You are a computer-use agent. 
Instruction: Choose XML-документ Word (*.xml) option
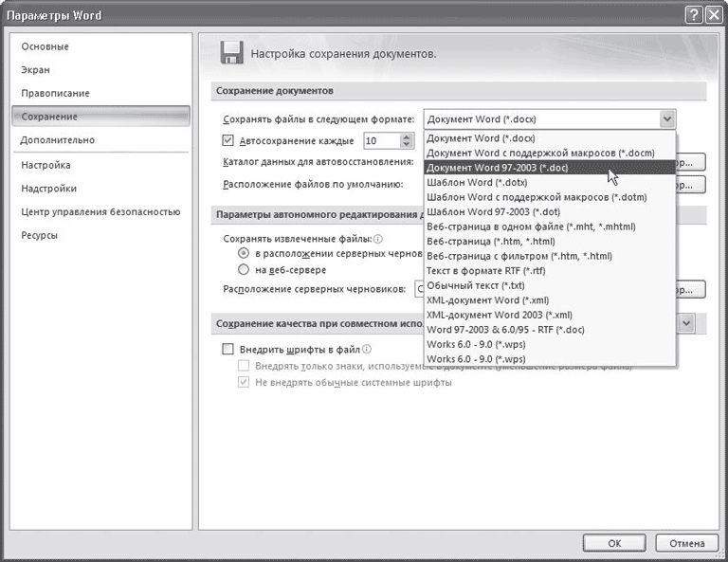(x=550, y=300)
